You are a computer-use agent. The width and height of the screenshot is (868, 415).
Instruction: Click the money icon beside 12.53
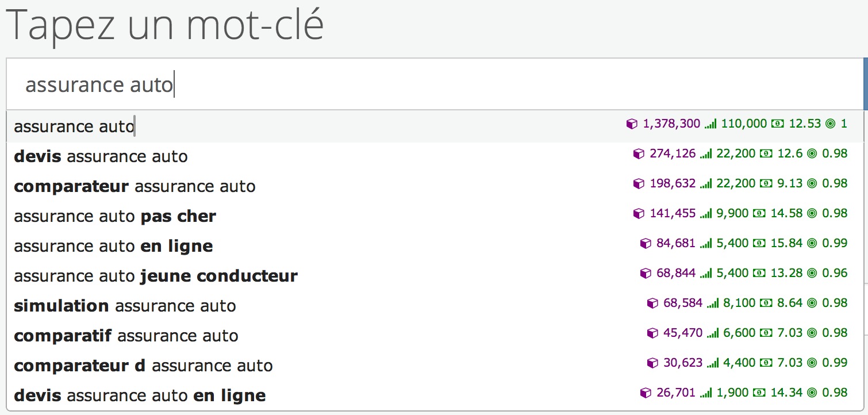777,124
